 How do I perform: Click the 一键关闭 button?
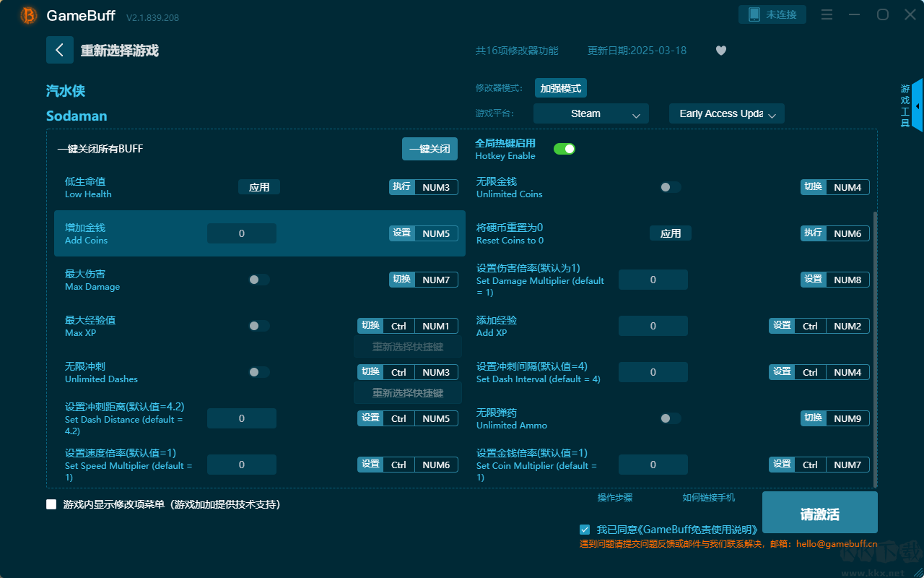click(x=430, y=149)
